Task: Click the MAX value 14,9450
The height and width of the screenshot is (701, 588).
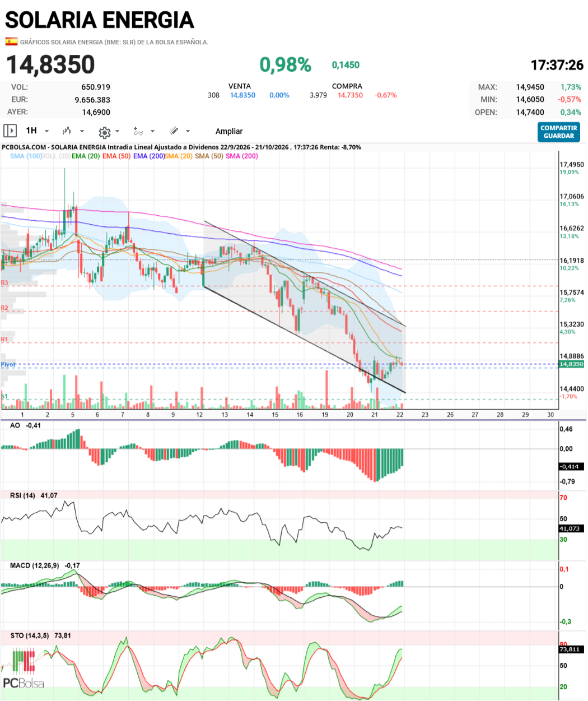Action: tap(530, 87)
